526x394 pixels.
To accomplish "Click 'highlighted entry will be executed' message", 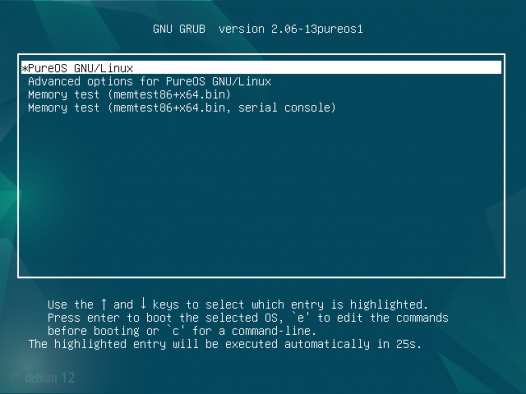I will [x=166, y=344].
